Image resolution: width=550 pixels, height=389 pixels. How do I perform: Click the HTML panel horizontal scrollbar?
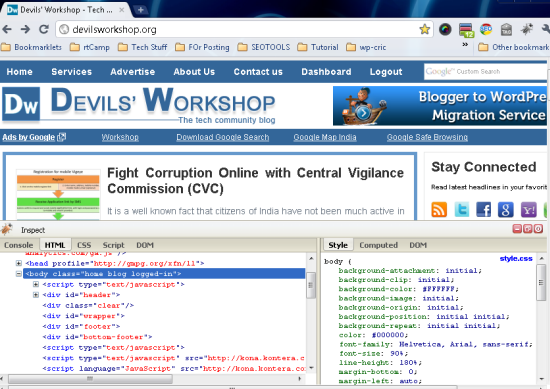pos(152,379)
